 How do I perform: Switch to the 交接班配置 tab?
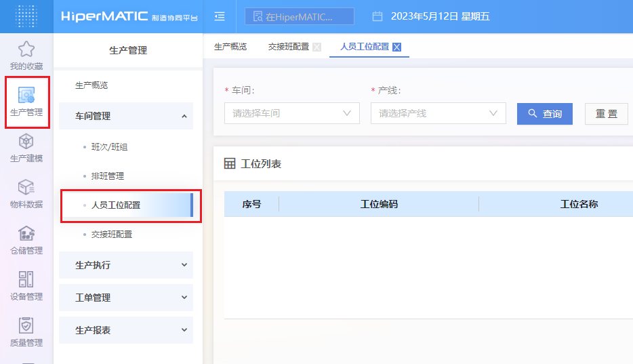288,47
